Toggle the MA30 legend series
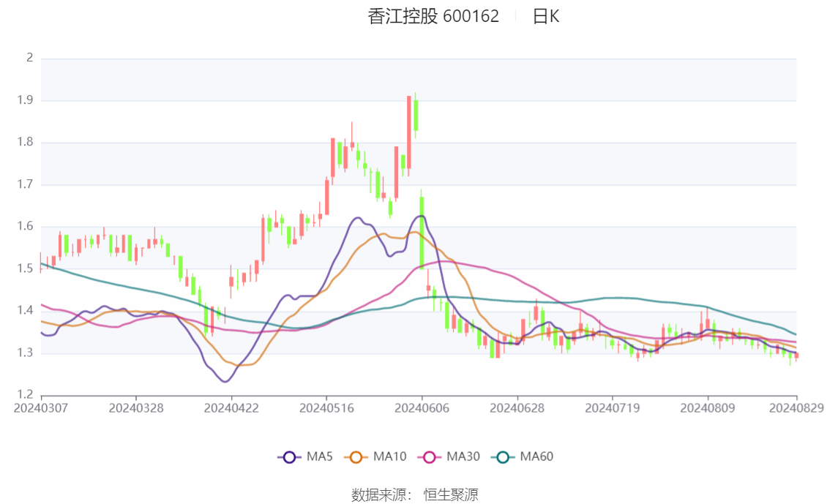 (x=449, y=457)
